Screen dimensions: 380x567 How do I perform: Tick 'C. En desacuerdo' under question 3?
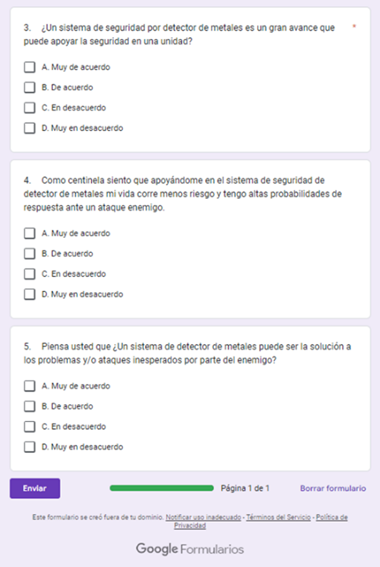30,108
